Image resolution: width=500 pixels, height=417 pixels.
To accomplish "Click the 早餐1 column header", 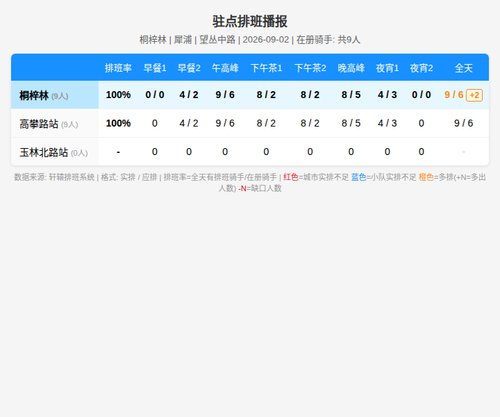I will [x=155, y=68].
